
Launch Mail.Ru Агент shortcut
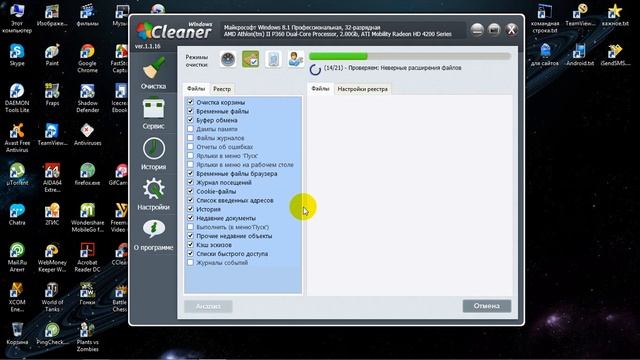(x=17, y=258)
